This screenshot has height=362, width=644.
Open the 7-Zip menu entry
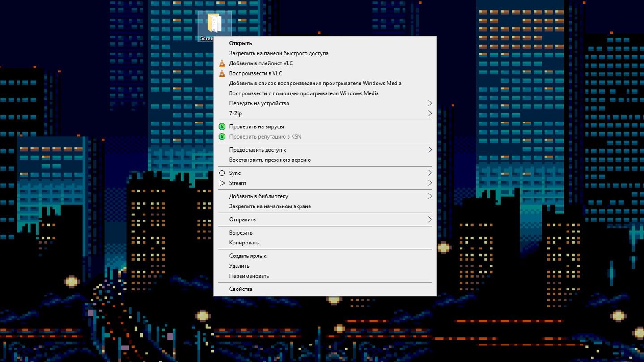coord(325,114)
